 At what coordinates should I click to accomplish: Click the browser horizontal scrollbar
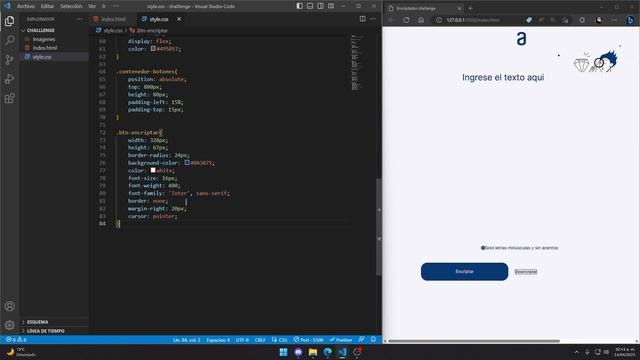click(474, 341)
